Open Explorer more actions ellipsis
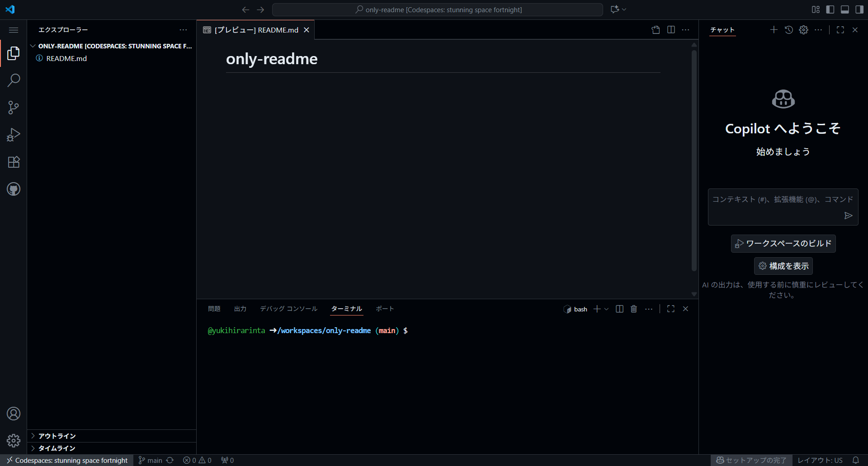 click(x=183, y=30)
